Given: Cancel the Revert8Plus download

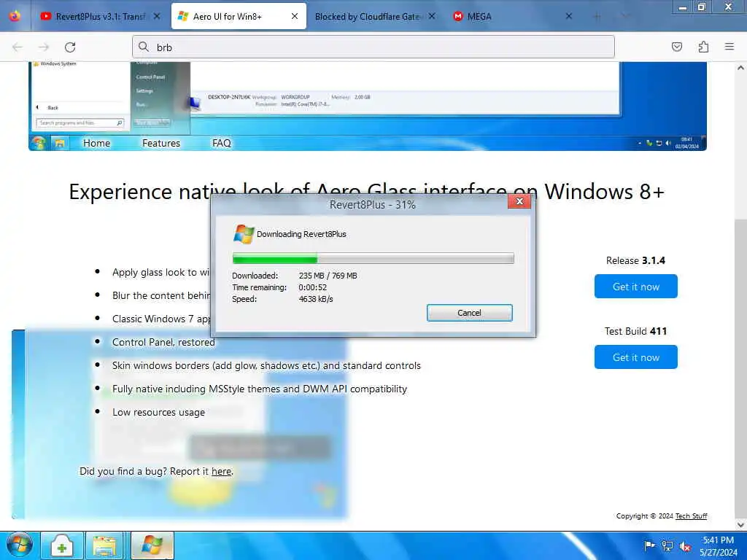Looking at the screenshot, I should click(470, 313).
